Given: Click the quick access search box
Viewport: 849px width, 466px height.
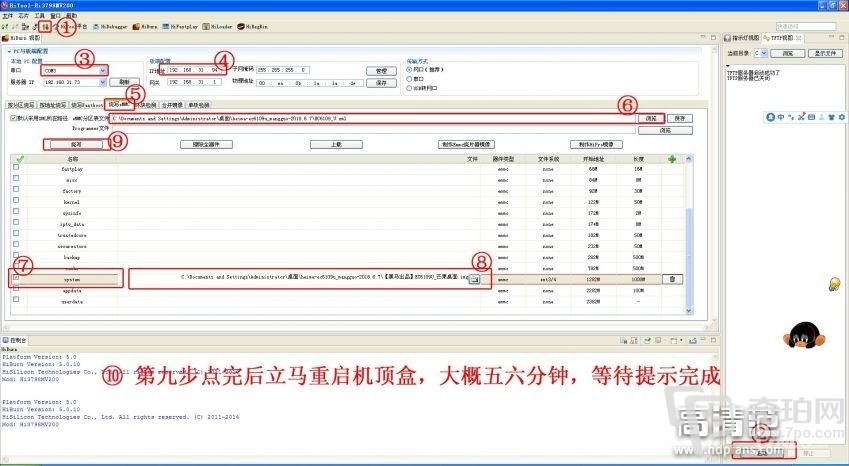Looking at the screenshot, I should point(806,26).
